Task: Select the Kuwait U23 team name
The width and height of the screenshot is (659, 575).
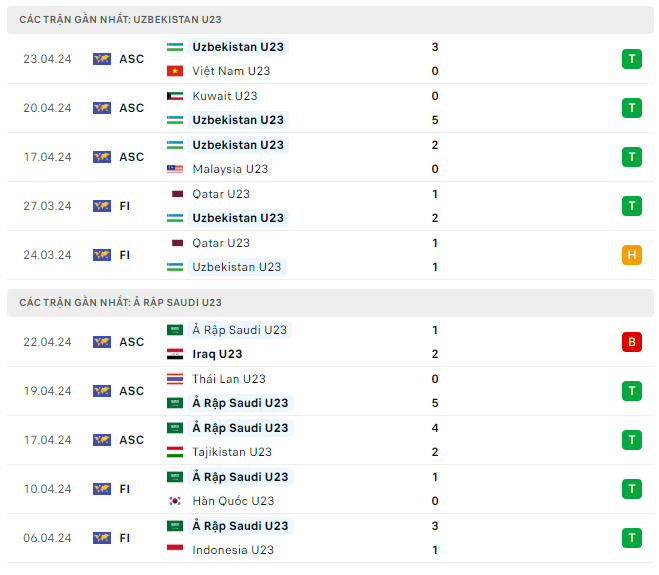Action: tap(224, 96)
